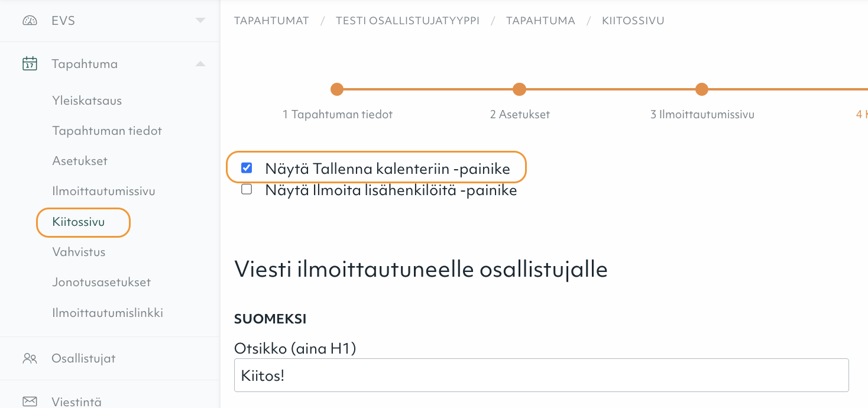Uncheck Näytä Tallenna kalenteriin -painike
The height and width of the screenshot is (408, 868).
point(247,167)
